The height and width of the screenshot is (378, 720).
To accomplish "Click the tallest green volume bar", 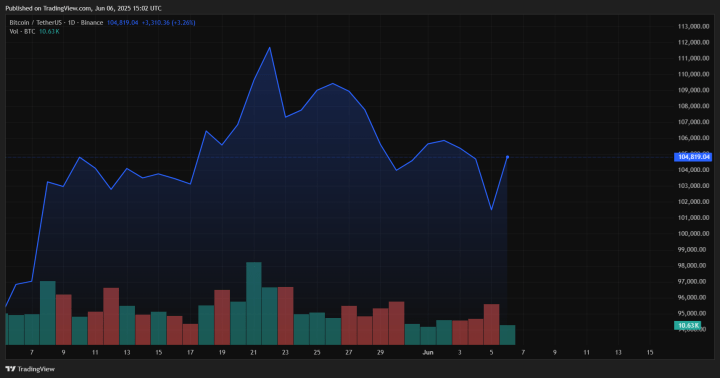I will [254, 303].
